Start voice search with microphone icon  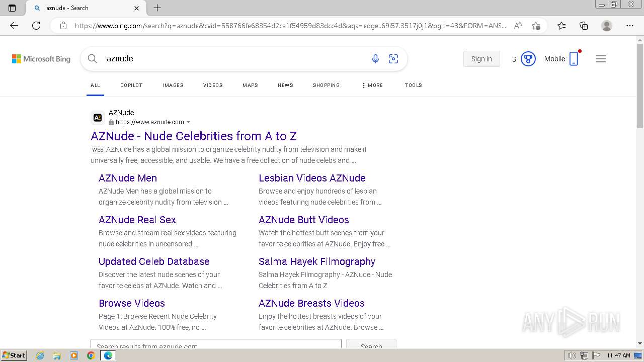point(375,59)
